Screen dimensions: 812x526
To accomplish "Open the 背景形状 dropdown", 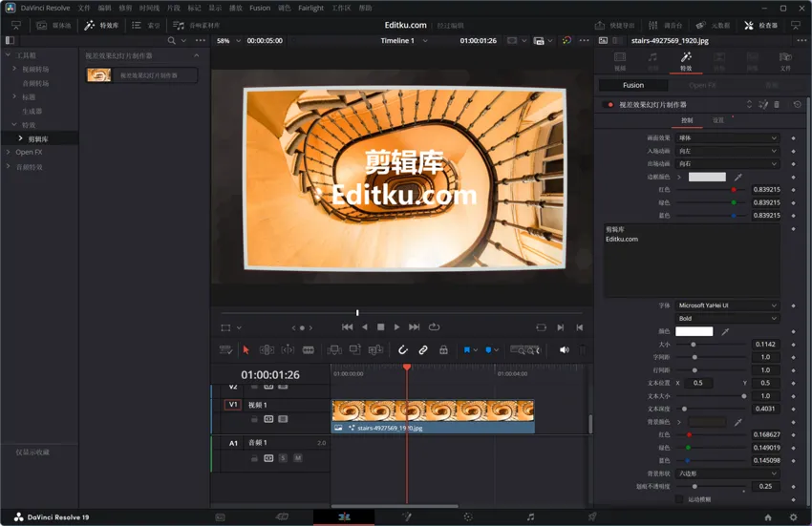I will coord(727,473).
